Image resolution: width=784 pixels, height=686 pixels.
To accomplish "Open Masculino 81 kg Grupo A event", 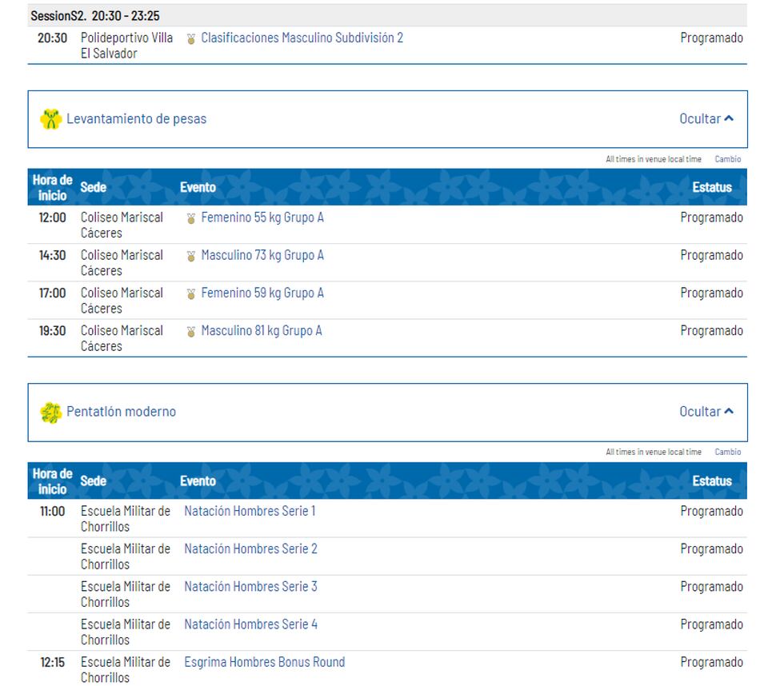I will point(262,331).
